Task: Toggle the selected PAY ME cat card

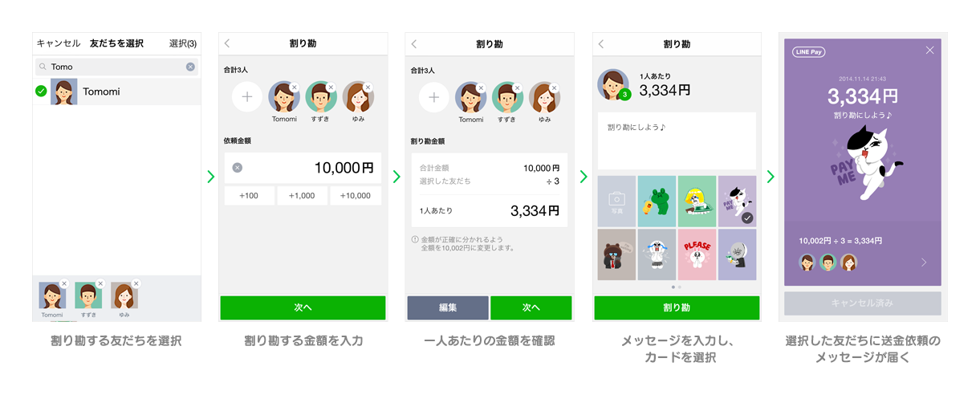Action: coord(737,201)
